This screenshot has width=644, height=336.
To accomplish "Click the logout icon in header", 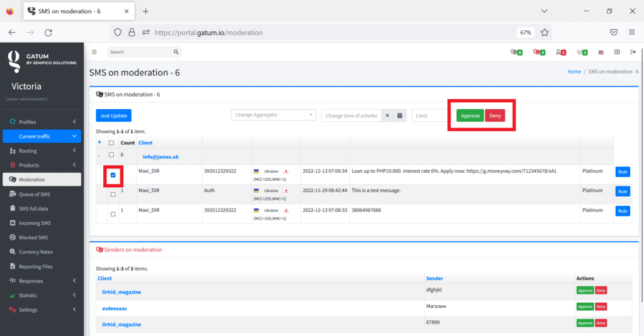I will pyautogui.click(x=633, y=52).
